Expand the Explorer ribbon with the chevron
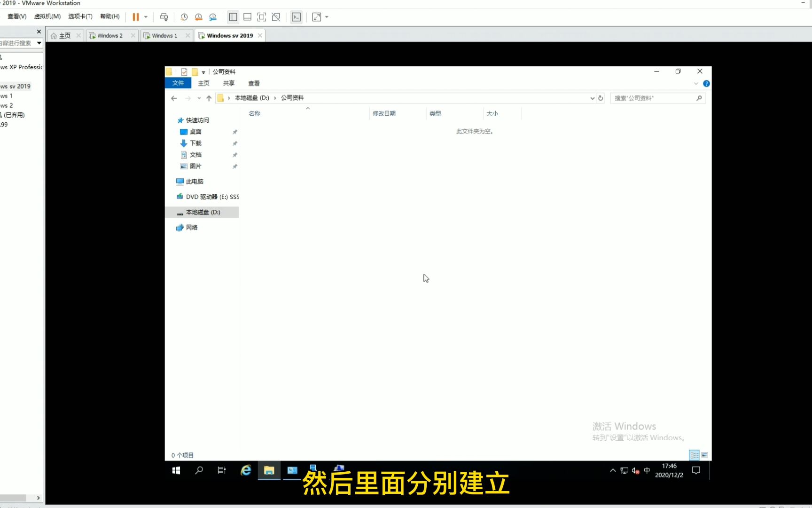 pos(696,84)
